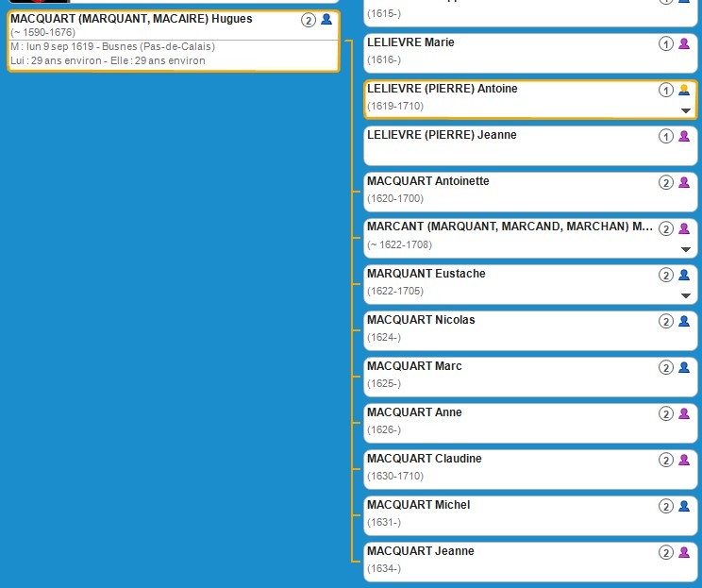Click the blue person icon for MACQUART Michel

coord(684,506)
